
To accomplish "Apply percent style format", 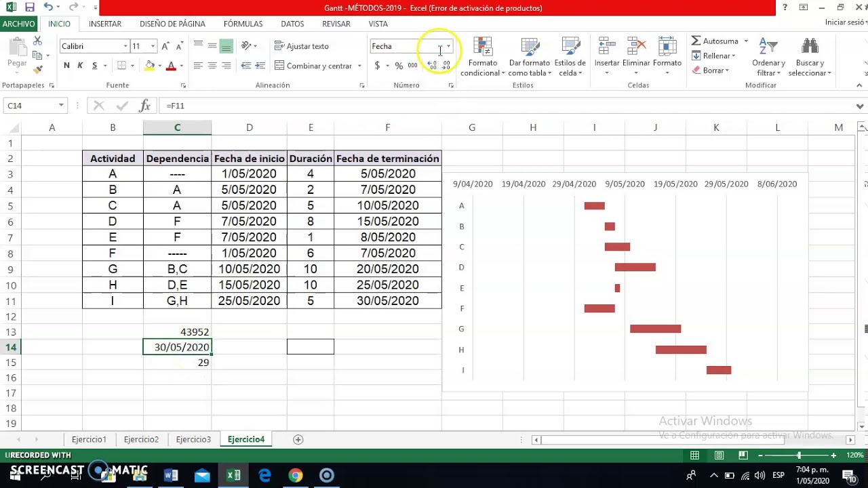I will (399, 66).
